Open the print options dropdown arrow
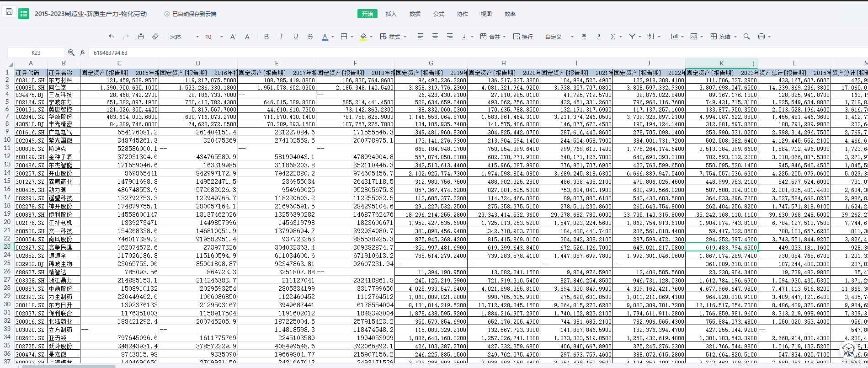868x368 pixels. (x=769, y=37)
